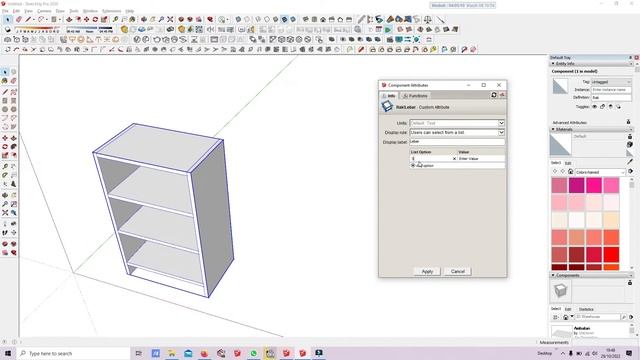Click the Display label input field

pos(457,142)
